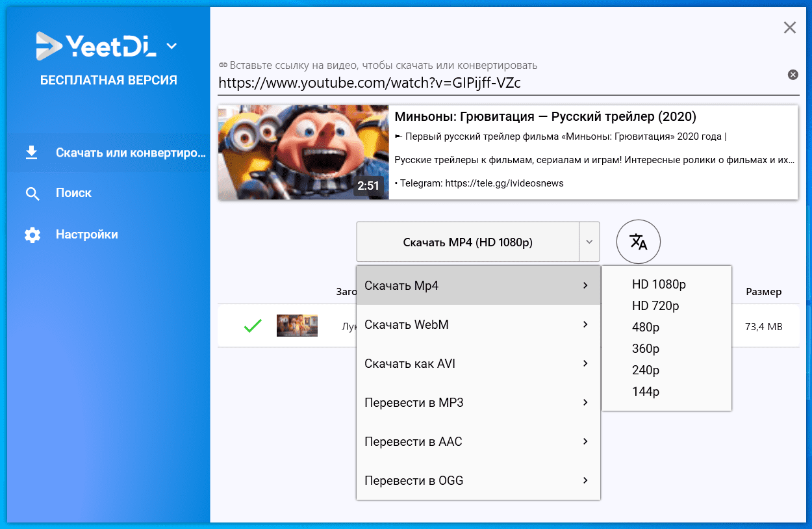Expand the Скачать WebM submenu arrow
Image resolution: width=812 pixels, height=529 pixels.
pos(585,324)
